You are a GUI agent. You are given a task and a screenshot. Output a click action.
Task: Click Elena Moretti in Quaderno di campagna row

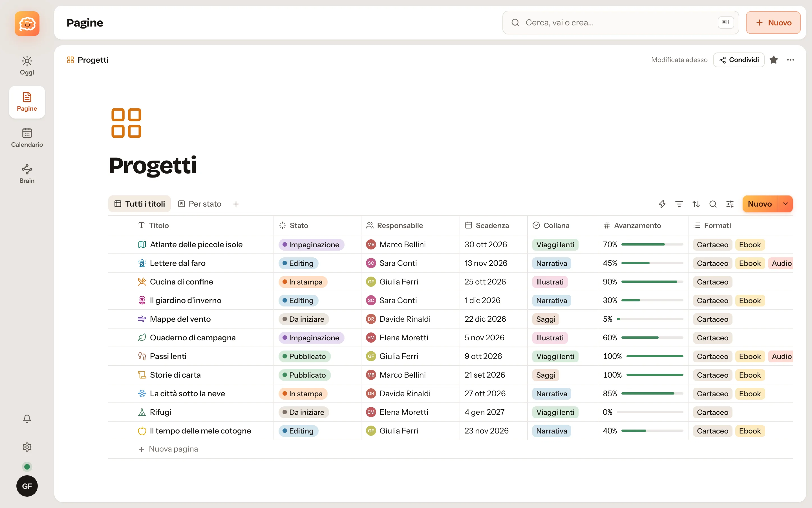(397, 338)
